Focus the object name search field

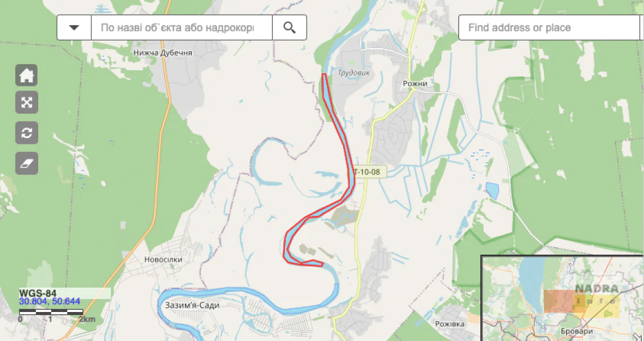(x=181, y=27)
